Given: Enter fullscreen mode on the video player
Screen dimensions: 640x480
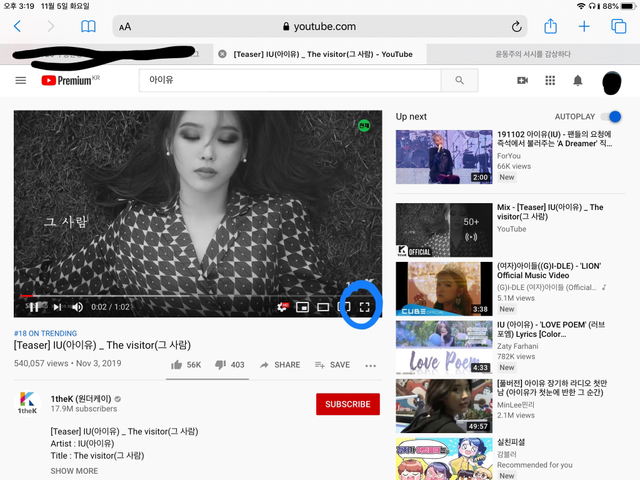Looking at the screenshot, I should [366, 307].
